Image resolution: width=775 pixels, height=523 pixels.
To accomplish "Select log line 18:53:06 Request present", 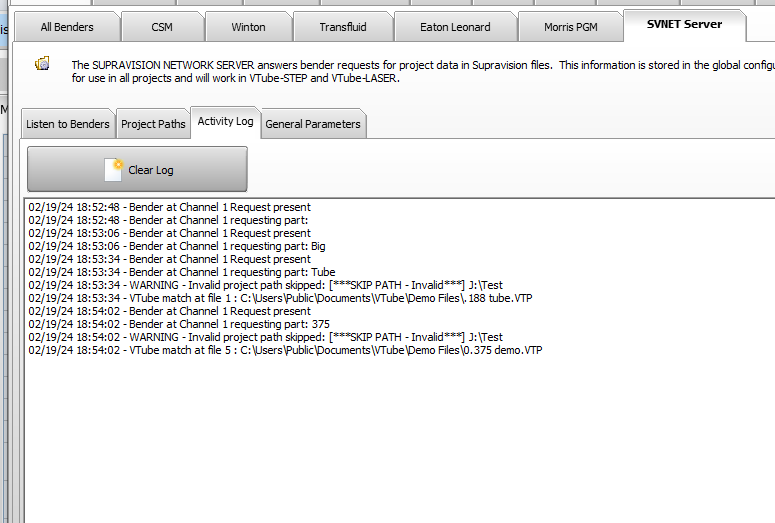I will click(x=170, y=233).
